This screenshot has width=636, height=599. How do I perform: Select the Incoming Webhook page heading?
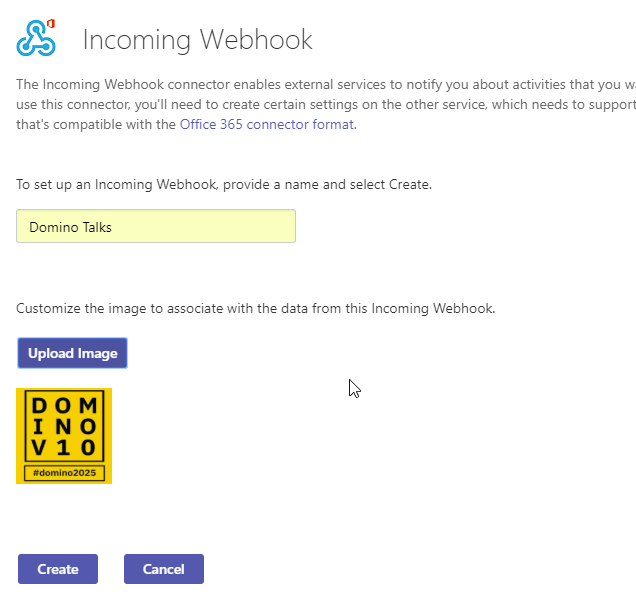pos(198,40)
